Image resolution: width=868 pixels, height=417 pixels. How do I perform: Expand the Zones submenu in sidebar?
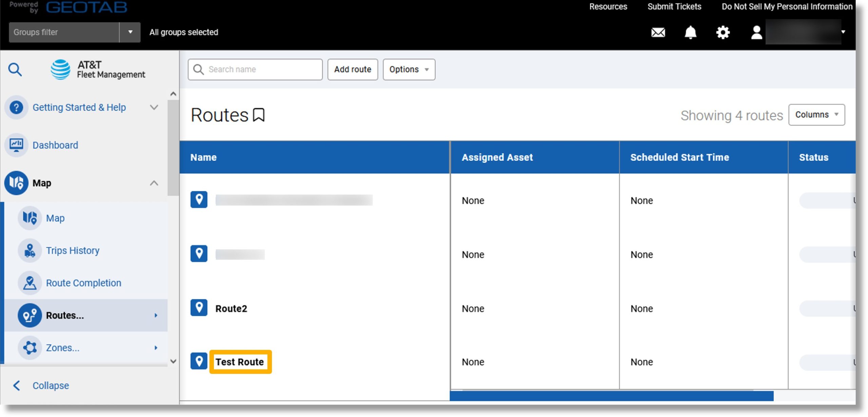pyautogui.click(x=157, y=347)
